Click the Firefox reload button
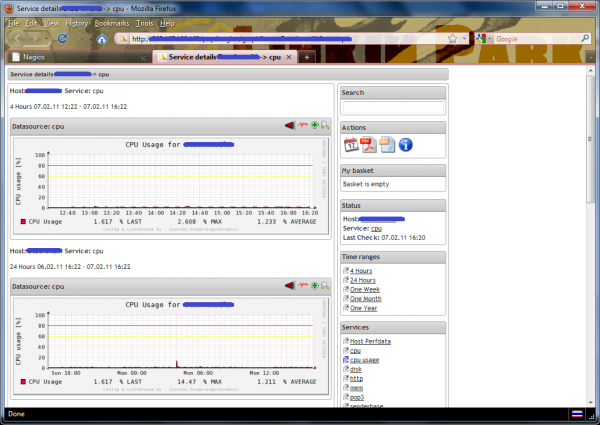The image size is (600, 425). coord(63,39)
